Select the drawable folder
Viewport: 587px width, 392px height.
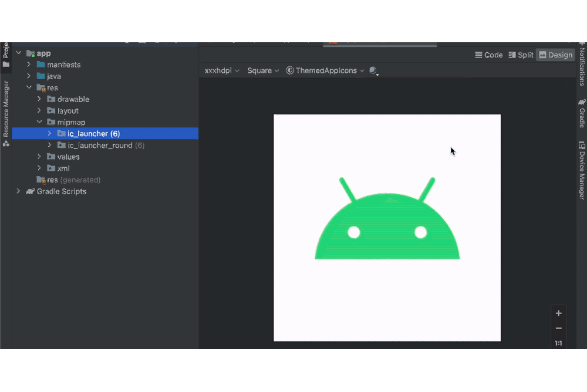click(x=73, y=99)
